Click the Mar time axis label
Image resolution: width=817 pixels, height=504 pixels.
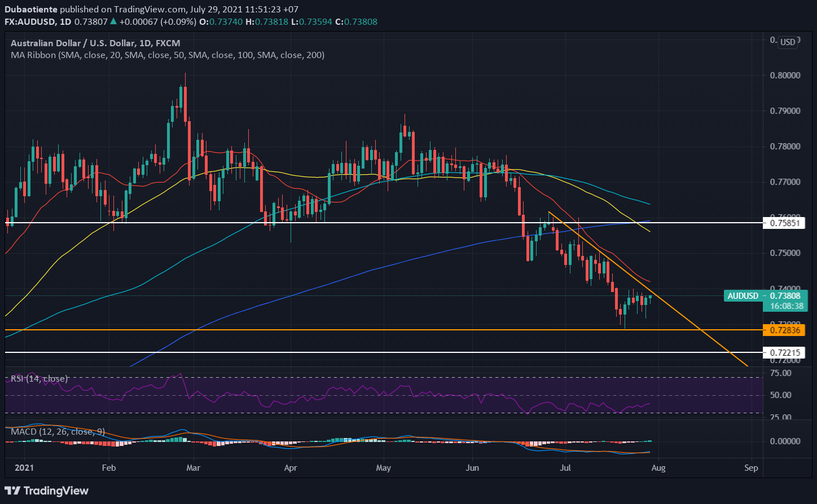[194, 468]
